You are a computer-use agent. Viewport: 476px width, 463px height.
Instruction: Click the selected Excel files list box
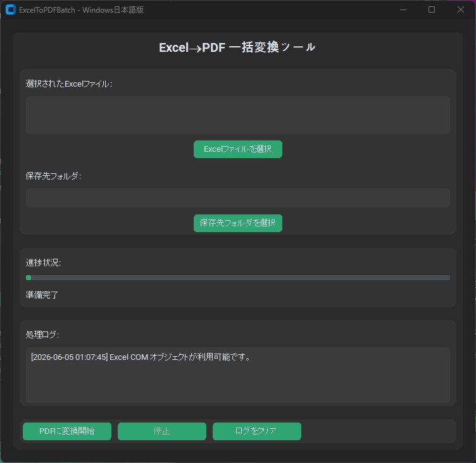coord(238,115)
